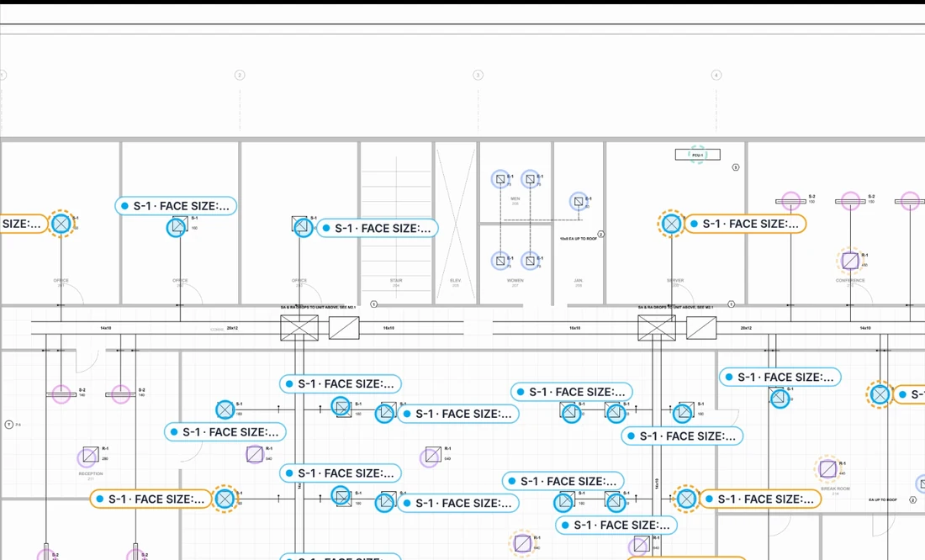
Task: Click 'SA & RA DROPS' note above Office 203 unit
Action: coord(318,308)
